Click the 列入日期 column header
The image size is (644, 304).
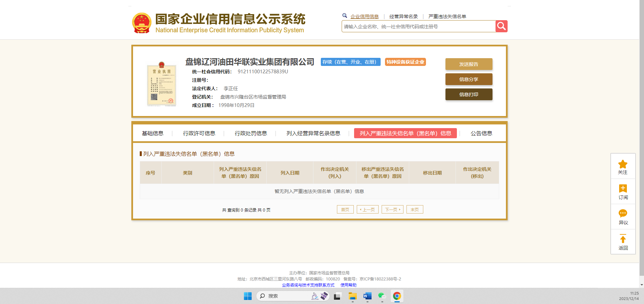click(x=290, y=173)
